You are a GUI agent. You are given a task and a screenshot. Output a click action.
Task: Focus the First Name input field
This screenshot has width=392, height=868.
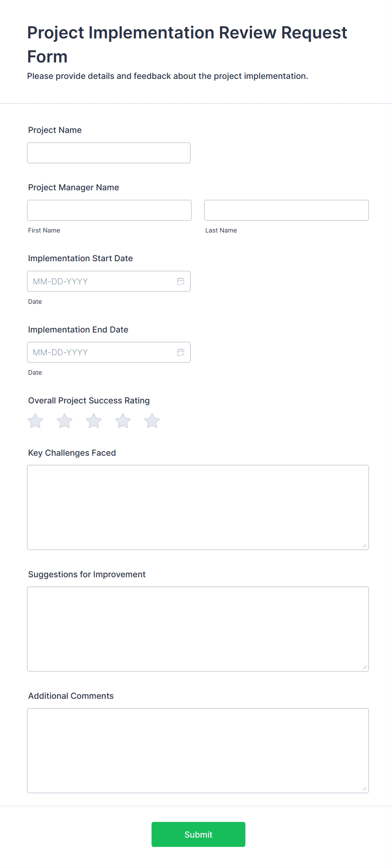coord(109,210)
